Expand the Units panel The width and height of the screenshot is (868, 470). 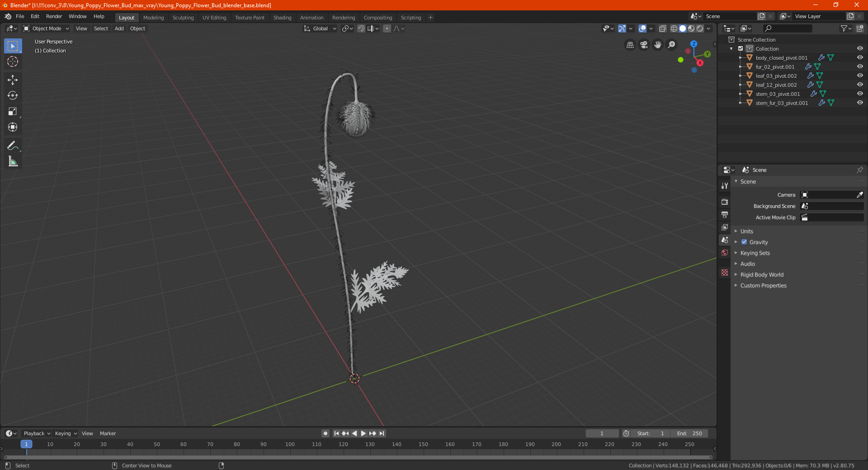[746, 231]
